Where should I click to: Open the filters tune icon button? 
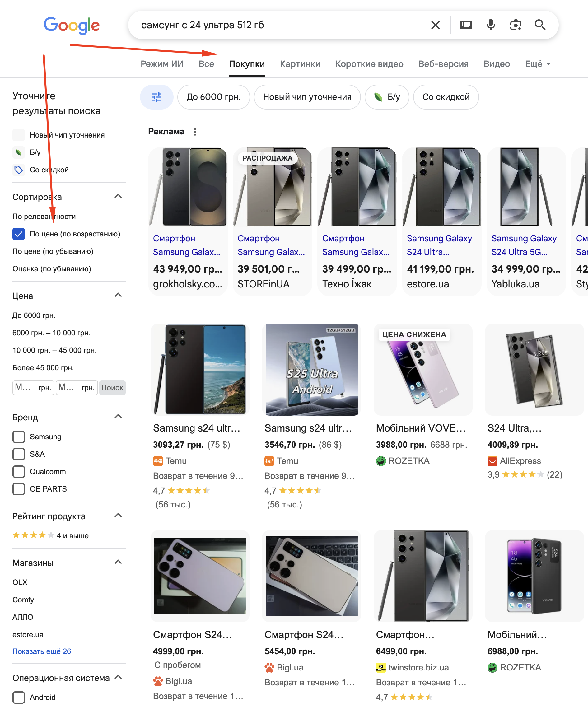pos(156,97)
